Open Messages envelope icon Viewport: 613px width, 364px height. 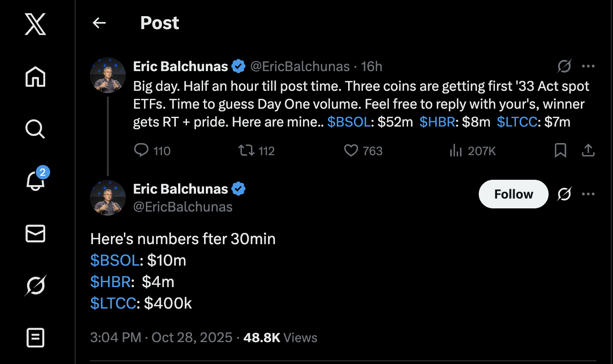pos(35,233)
